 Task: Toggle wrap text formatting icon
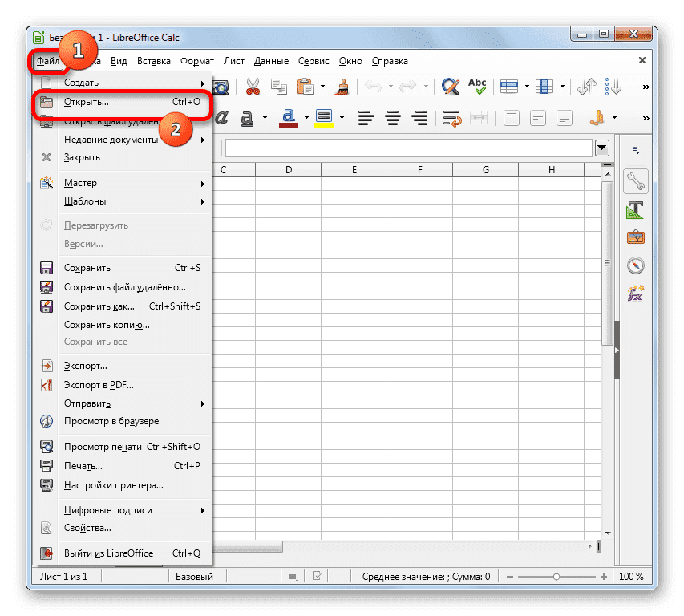(x=450, y=118)
